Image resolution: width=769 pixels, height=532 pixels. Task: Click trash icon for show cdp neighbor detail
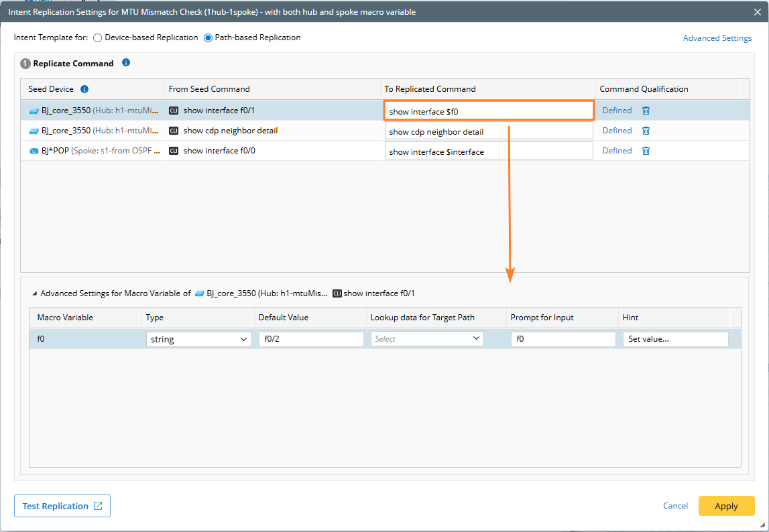tap(646, 131)
